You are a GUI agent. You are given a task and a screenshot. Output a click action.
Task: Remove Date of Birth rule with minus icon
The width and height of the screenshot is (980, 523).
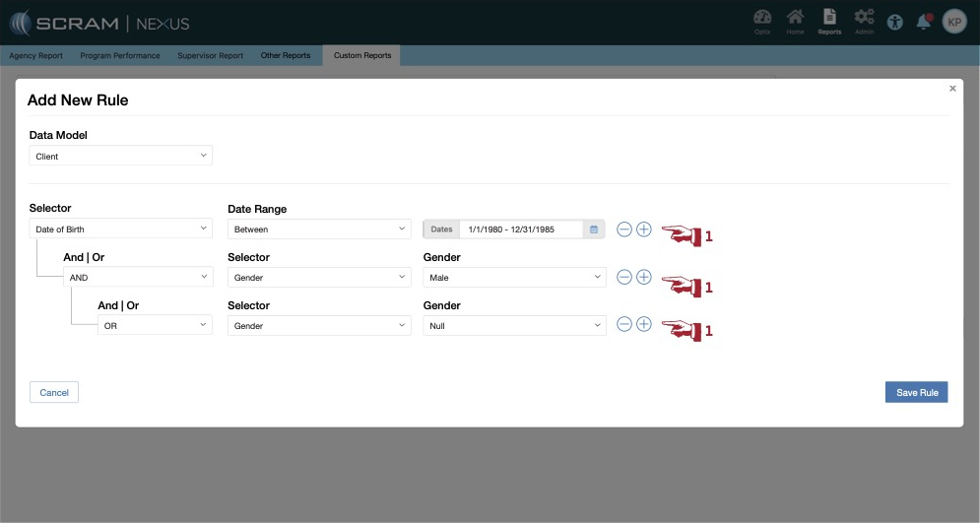pyautogui.click(x=624, y=229)
